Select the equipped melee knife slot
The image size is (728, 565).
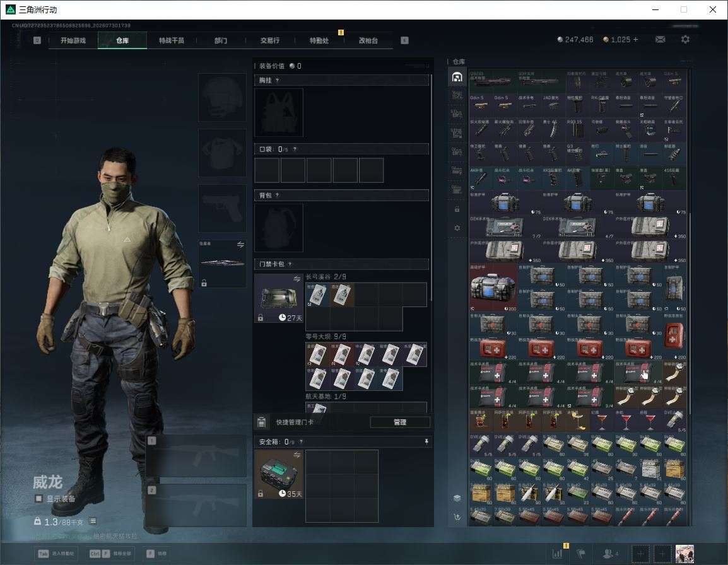point(223,263)
